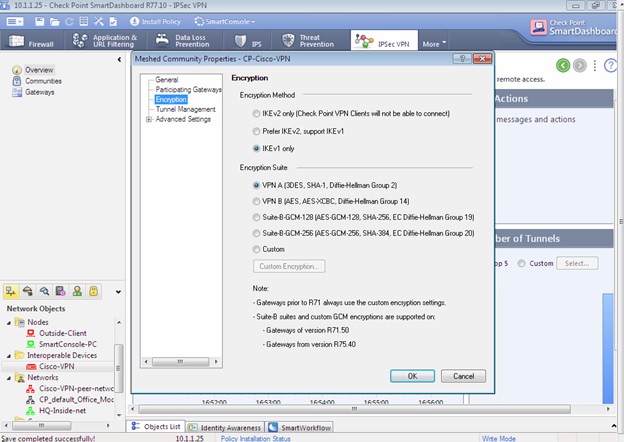Select Gateways in left navigation
This screenshot has width=624, height=442.
39,92
